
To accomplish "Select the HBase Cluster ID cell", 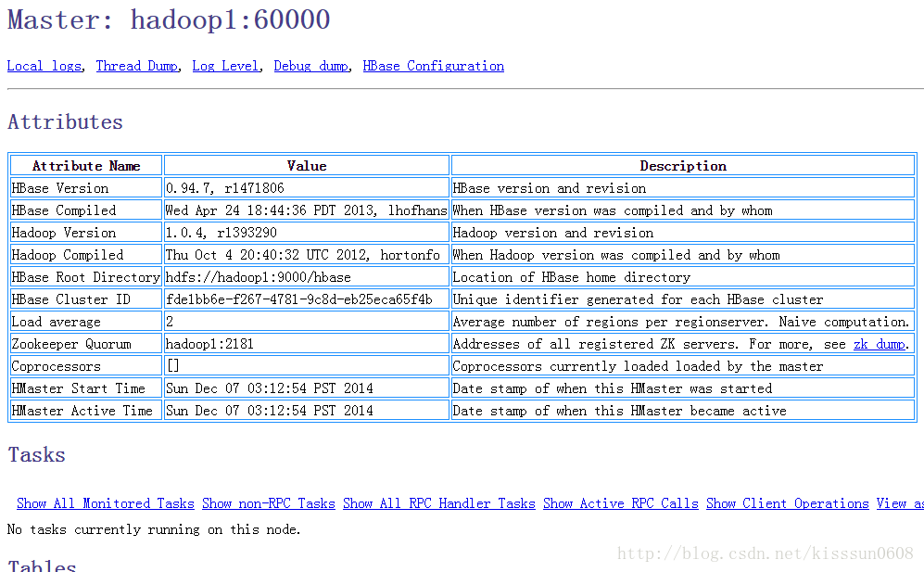I will [x=86, y=299].
